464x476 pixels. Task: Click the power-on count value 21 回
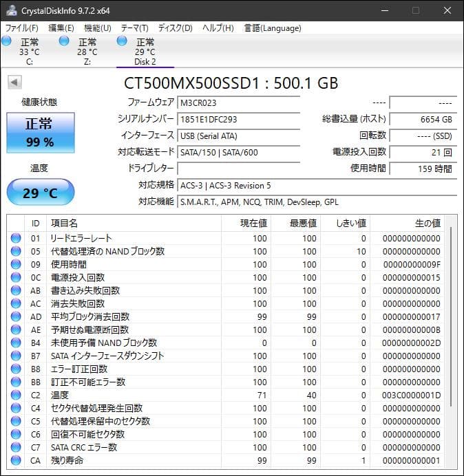pyautogui.click(x=423, y=152)
